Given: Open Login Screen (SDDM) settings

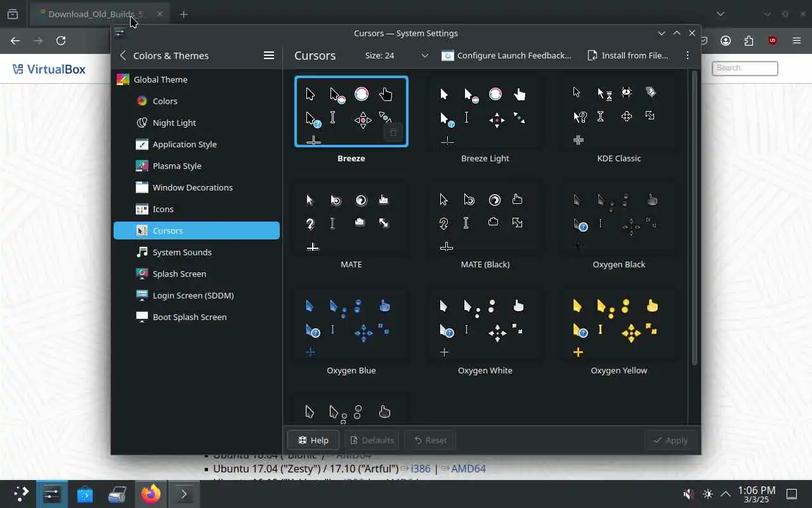Looking at the screenshot, I should pos(197,295).
